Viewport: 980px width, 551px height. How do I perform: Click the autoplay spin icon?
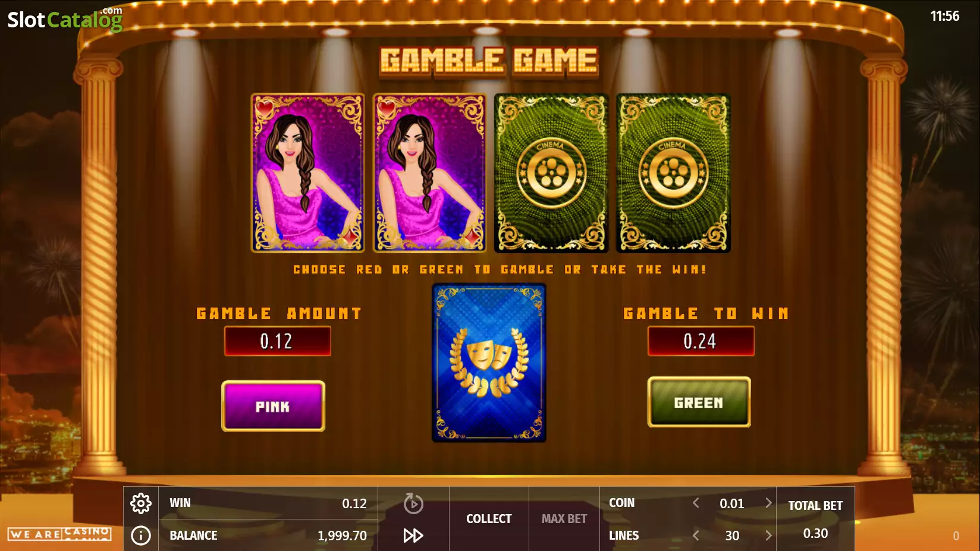413,503
